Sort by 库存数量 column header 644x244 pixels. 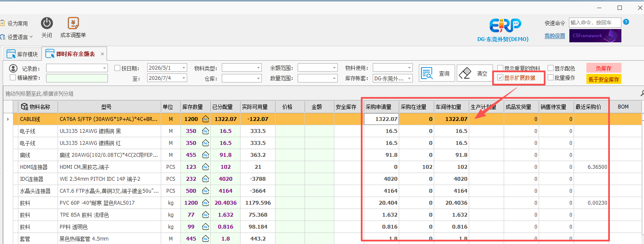195,107
